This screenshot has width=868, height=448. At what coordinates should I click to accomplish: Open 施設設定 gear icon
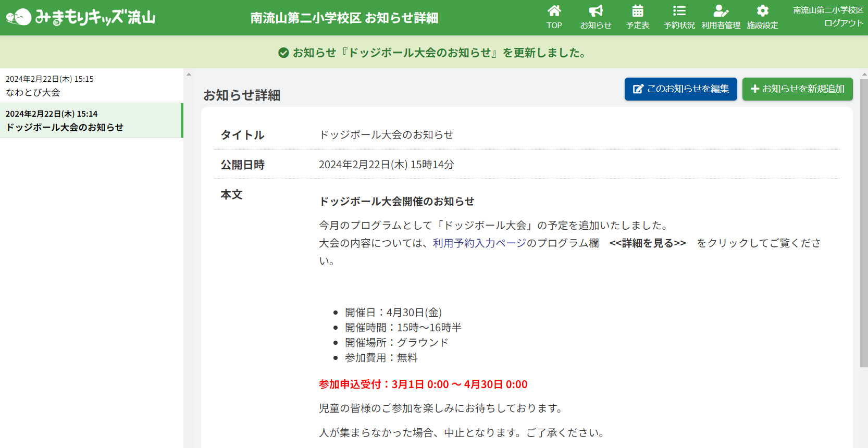pos(762,11)
